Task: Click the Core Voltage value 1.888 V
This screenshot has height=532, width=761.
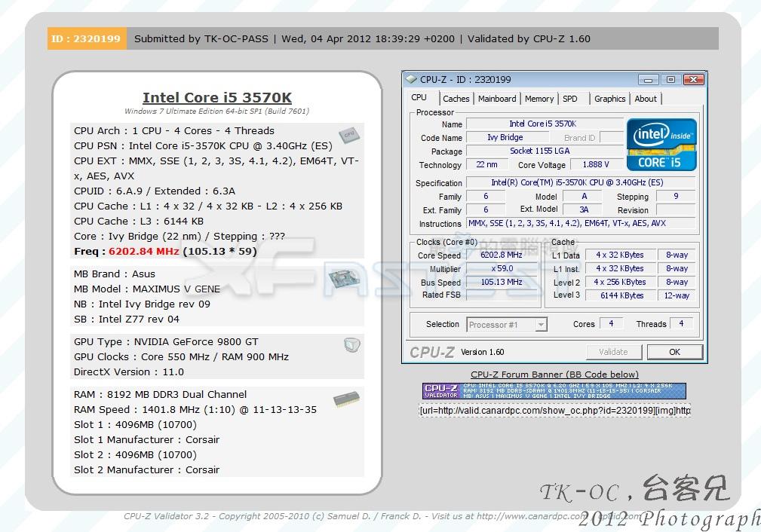Action: tap(596, 164)
